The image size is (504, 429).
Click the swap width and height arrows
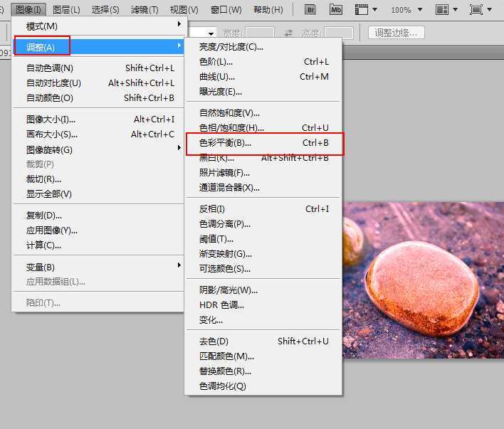coord(288,33)
